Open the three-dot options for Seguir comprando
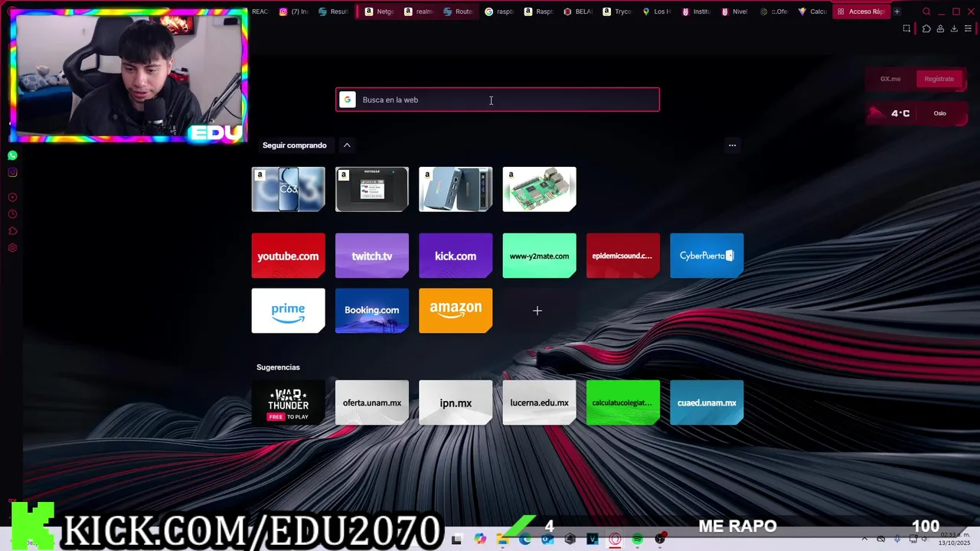The image size is (980, 551). coord(732,145)
